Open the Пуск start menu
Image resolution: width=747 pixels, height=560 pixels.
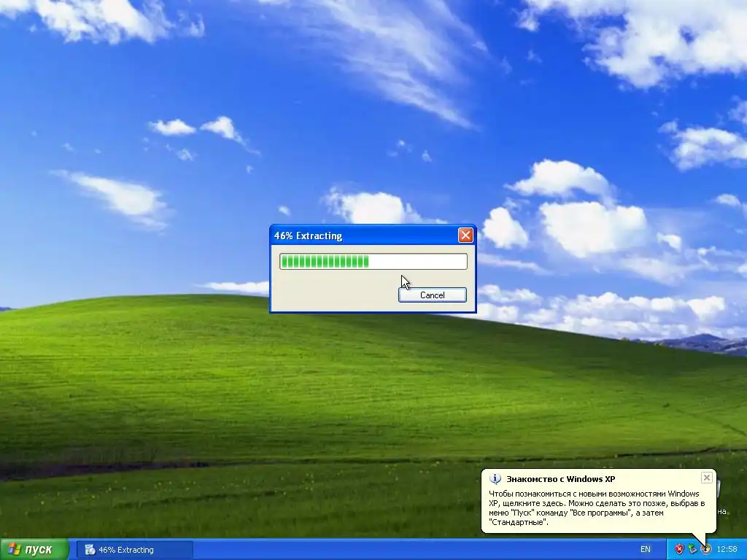(x=34, y=550)
